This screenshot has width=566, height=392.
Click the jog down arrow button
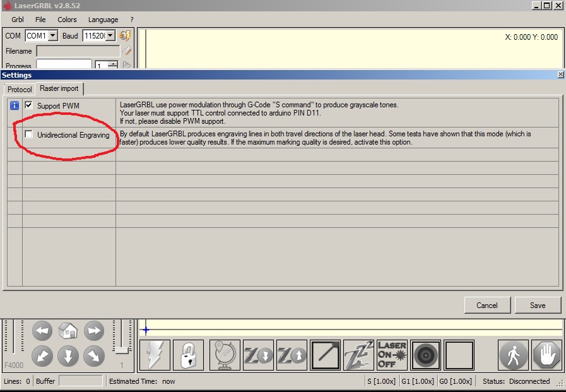click(x=68, y=356)
